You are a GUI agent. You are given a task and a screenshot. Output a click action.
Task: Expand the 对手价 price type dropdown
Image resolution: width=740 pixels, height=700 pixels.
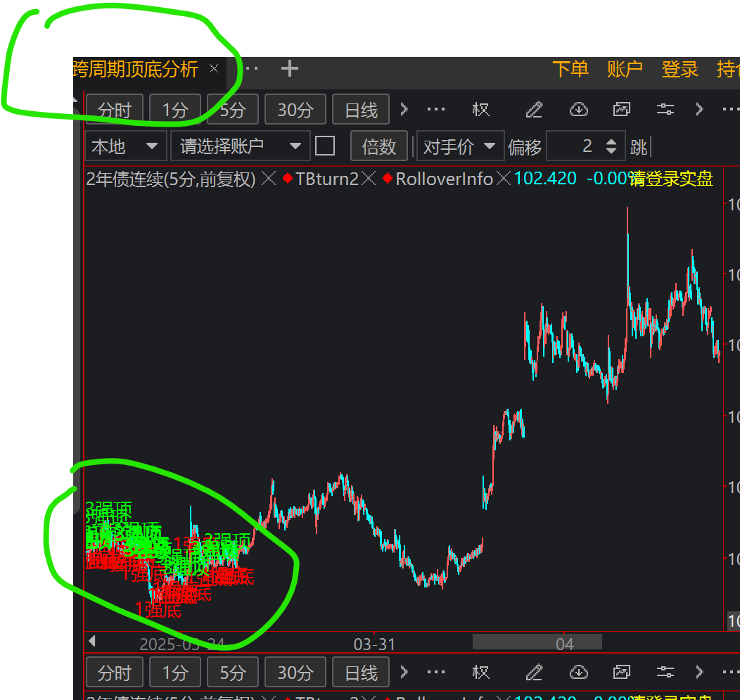click(460, 146)
